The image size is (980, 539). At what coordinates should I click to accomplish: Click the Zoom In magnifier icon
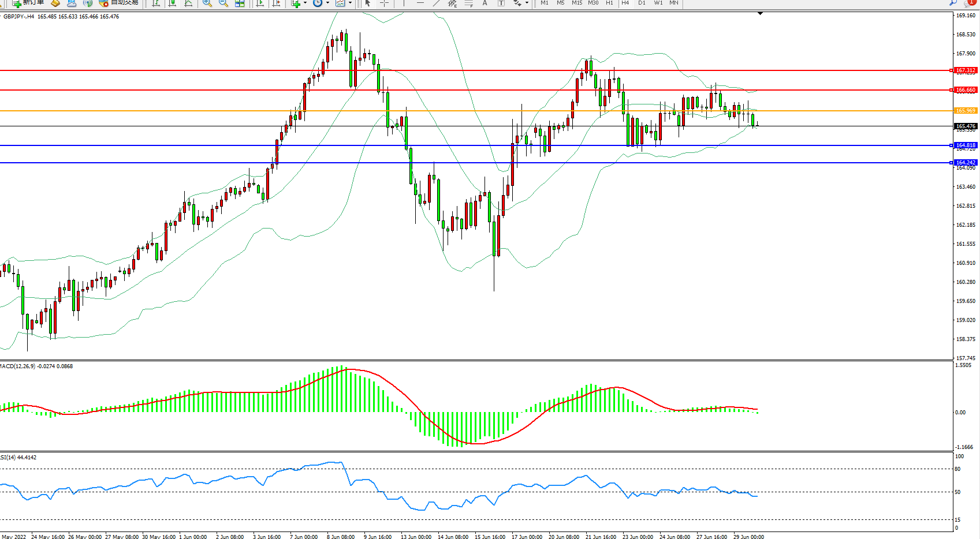207,3
